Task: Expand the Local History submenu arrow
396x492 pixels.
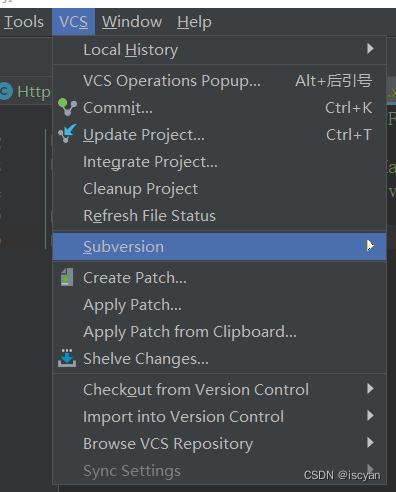Action: (x=370, y=49)
